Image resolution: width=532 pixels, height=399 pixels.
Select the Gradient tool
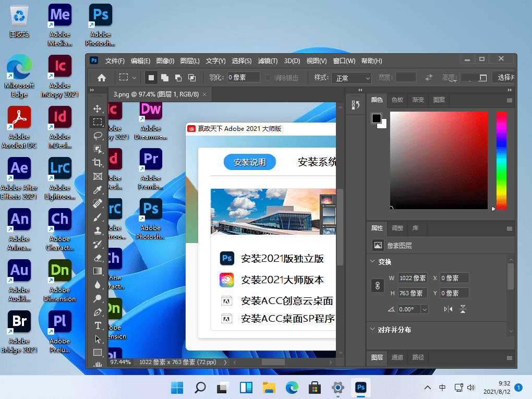click(x=98, y=271)
